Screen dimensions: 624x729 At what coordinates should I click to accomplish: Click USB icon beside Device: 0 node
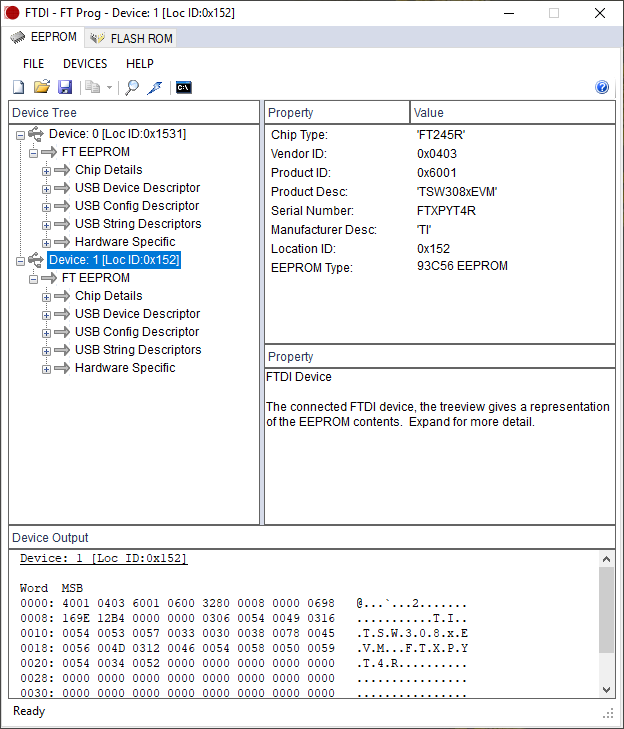(36, 134)
